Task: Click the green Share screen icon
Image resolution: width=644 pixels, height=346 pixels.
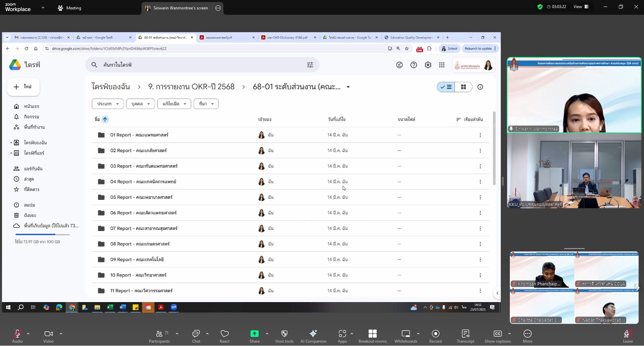Action: click(x=254, y=334)
